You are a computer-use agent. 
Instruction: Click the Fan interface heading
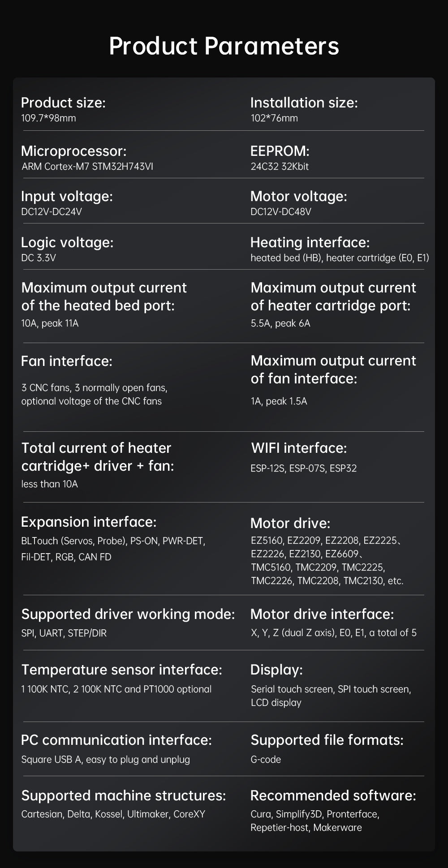point(67,361)
